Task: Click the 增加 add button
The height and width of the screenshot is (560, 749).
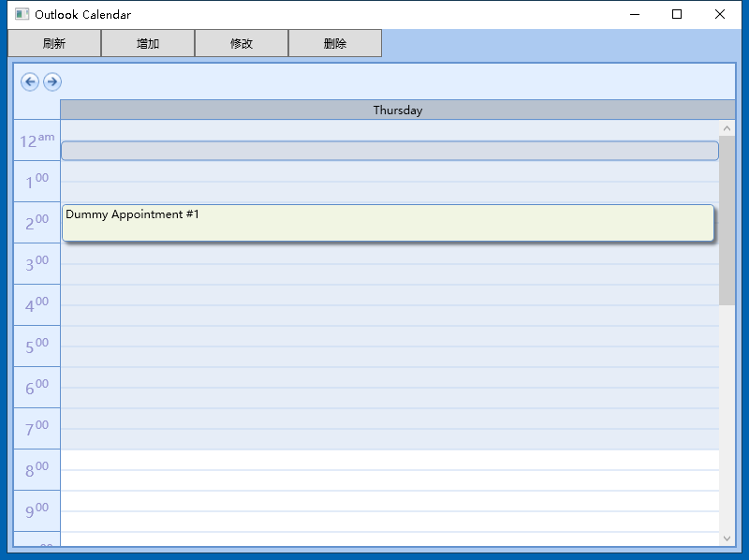Action: point(148,43)
